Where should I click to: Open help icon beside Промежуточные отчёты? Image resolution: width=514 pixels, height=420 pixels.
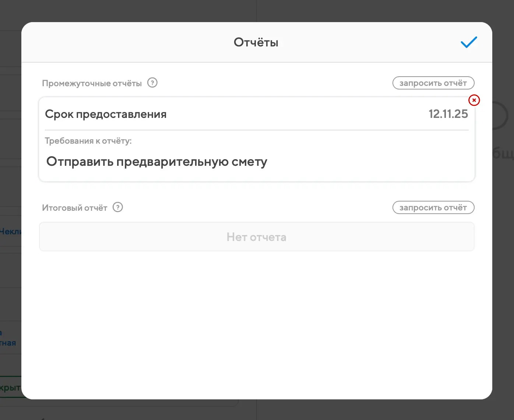tap(152, 83)
